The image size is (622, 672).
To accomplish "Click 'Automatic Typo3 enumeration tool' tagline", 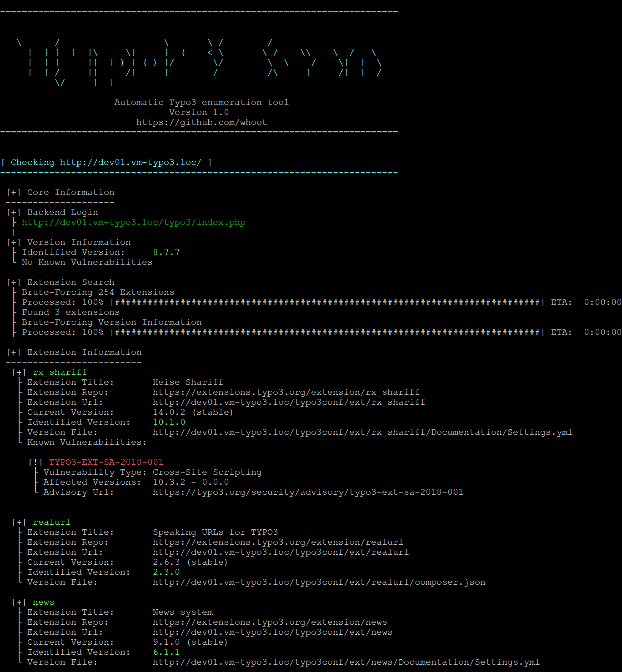I will [x=201, y=102].
